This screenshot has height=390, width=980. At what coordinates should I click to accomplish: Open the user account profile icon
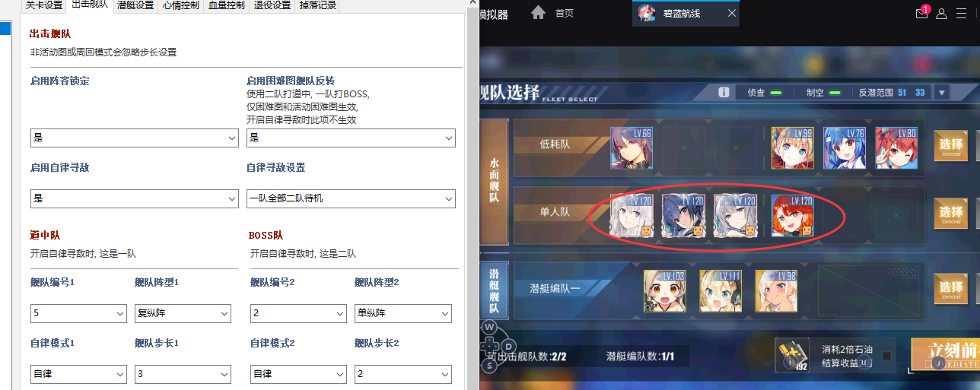(x=941, y=13)
